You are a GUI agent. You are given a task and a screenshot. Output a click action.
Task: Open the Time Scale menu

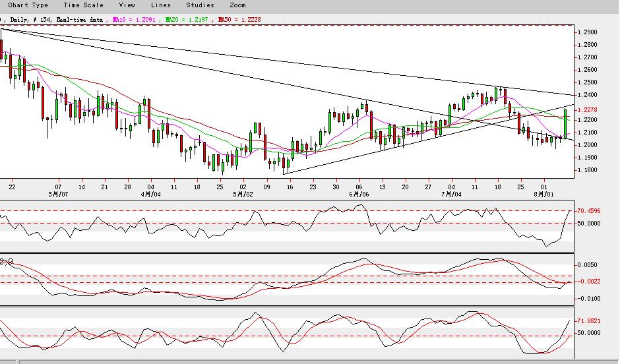(84, 5)
